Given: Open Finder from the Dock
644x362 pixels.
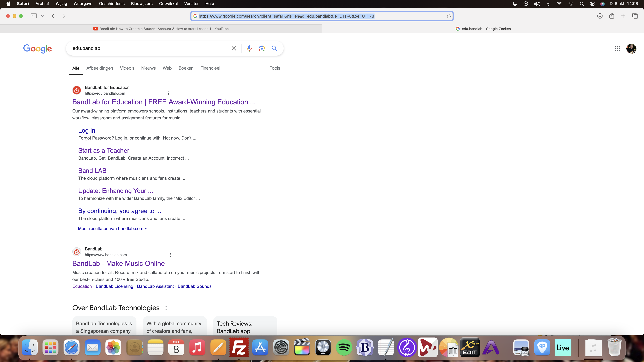Looking at the screenshot, I should tap(30, 347).
